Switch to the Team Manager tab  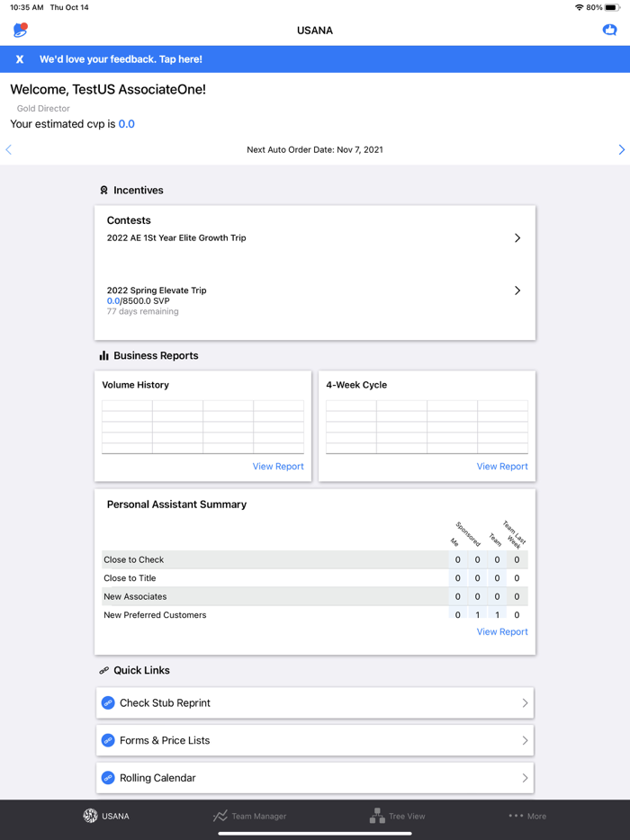(x=249, y=816)
